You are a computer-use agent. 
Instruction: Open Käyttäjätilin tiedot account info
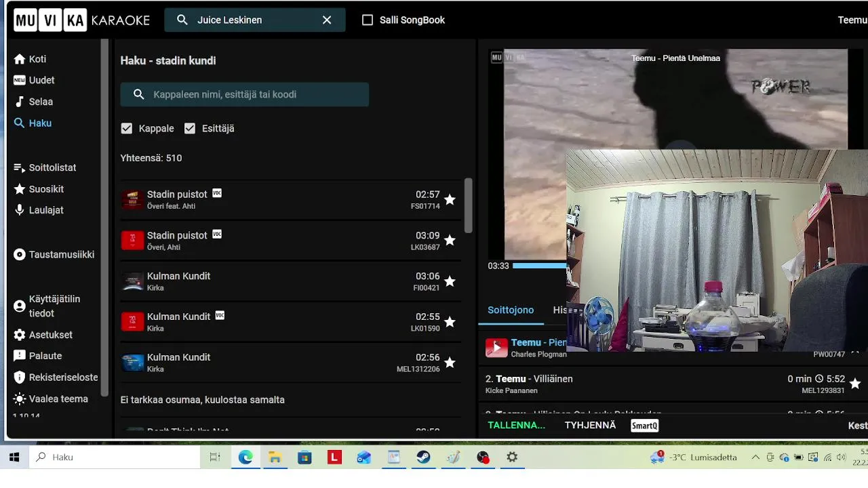tap(47, 306)
